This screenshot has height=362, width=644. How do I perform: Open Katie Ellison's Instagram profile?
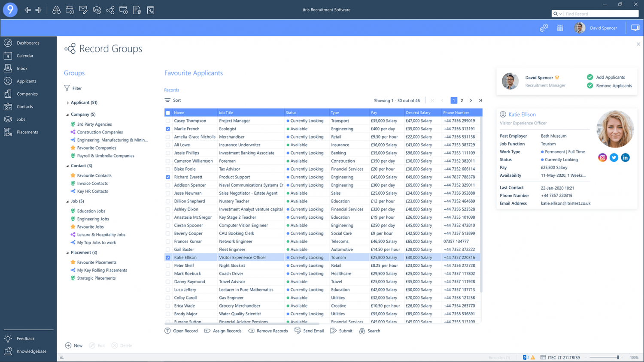tap(602, 158)
